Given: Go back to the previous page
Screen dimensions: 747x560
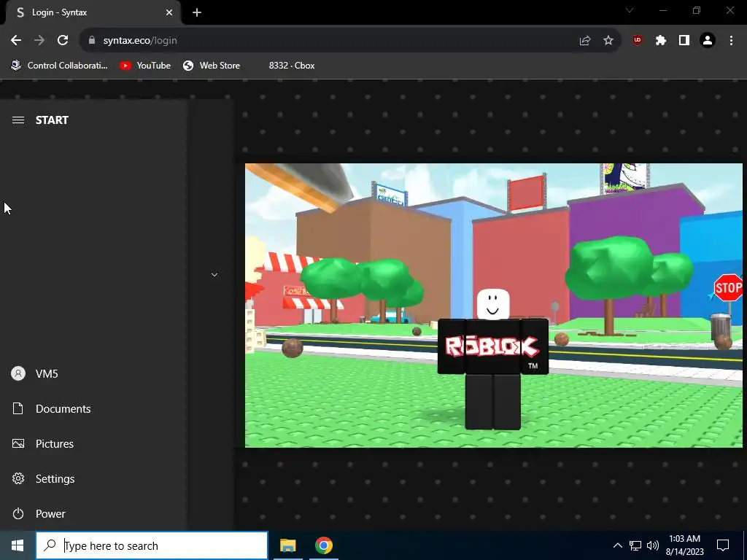Looking at the screenshot, I should (16, 41).
